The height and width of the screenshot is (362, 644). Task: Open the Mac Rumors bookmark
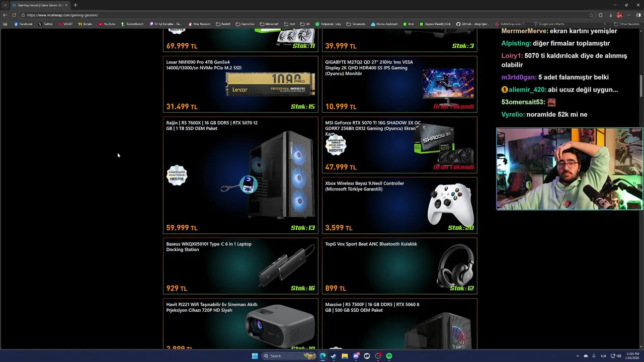(x=200, y=24)
